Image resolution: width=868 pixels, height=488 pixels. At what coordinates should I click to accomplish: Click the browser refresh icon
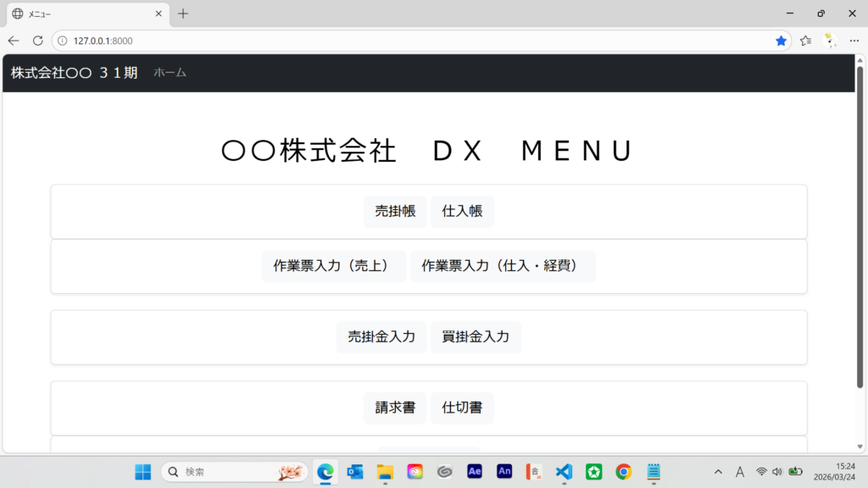point(37,41)
